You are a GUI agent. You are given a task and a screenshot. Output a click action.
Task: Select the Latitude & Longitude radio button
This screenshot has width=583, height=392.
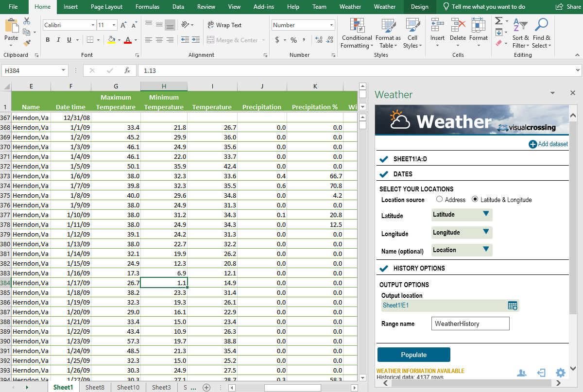(475, 200)
